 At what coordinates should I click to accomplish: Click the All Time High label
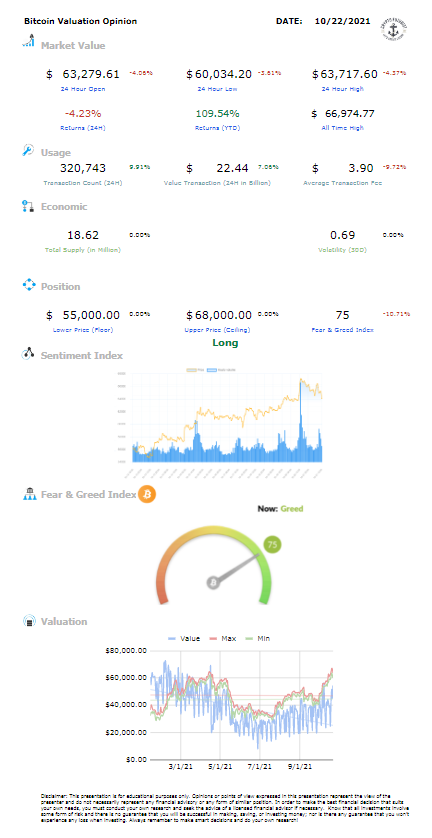tap(343, 128)
